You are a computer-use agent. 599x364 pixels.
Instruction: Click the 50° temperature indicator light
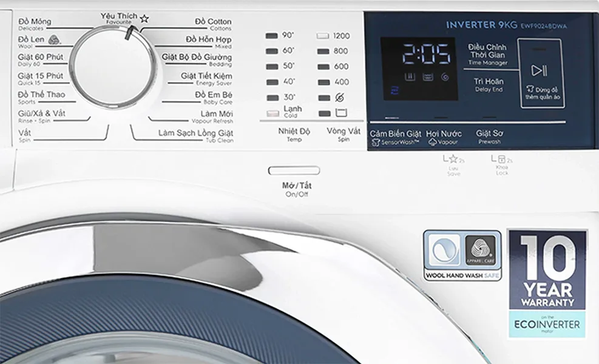272,67
